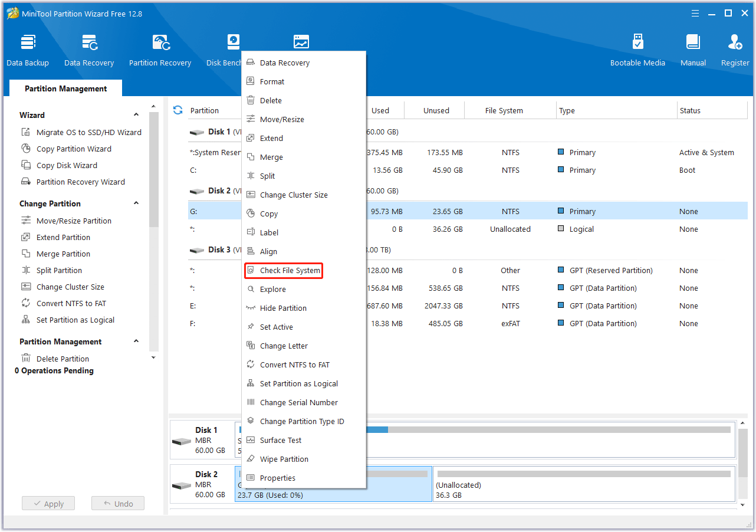Screen dimensions: 756x532
Task: Open Data Recovery in top toolbar
Action: (x=89, y=50)
